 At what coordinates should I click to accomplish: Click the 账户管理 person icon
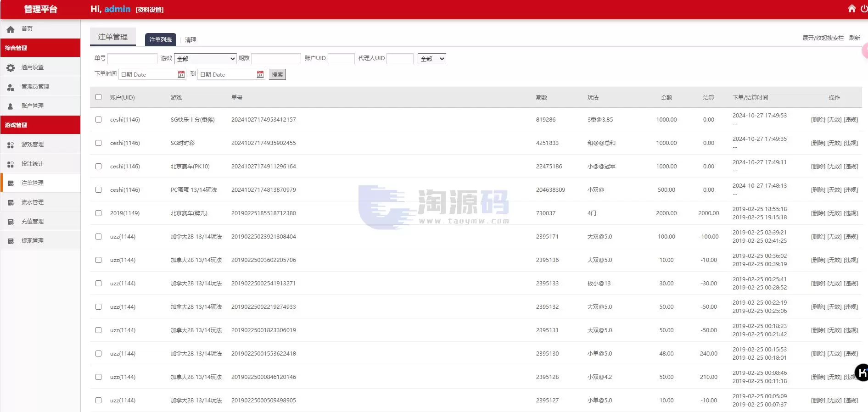tap(10, 106)
